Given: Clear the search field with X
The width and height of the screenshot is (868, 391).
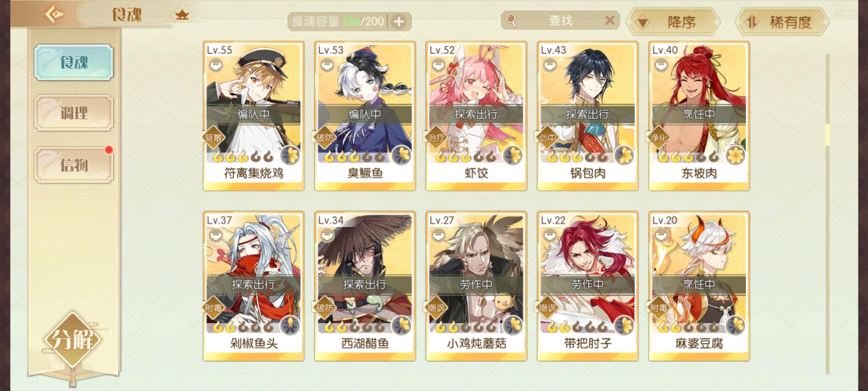Looking at the screenshot, I should 610,20.
